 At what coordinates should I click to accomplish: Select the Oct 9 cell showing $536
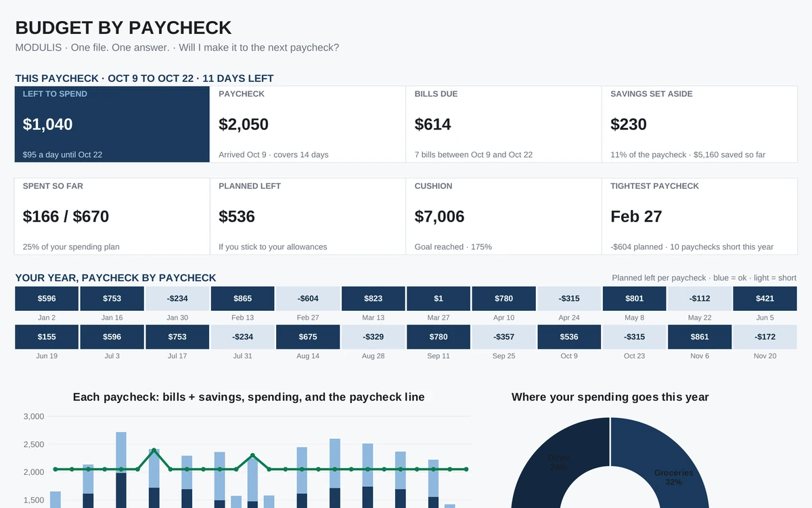coord(569,337)
